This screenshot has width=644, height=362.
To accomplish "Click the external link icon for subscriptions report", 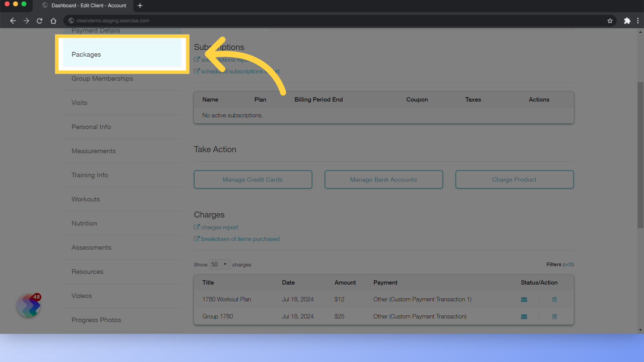I will (x=197, y=59).
